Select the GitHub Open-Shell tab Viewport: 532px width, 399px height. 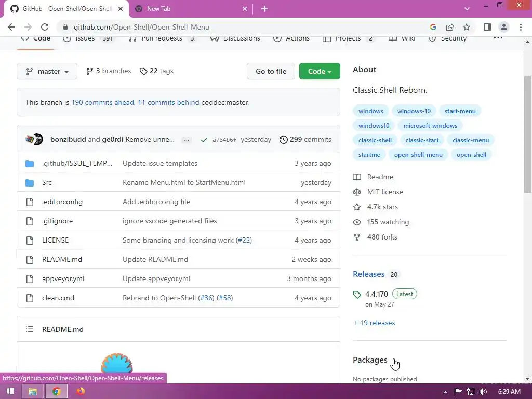[x=66, y=9]
